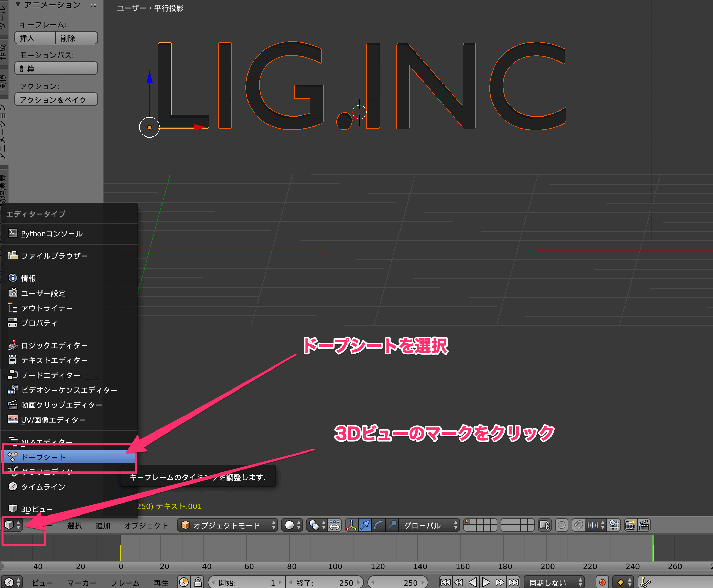This screenshot has width=713, height=588.
Task: Jump to previous keyframe button
Action: [x=459, y=582]
